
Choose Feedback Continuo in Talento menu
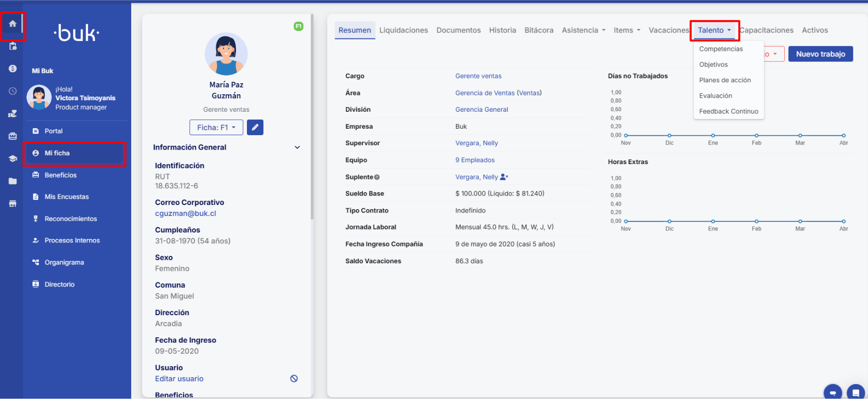click(x=728, y=111)
